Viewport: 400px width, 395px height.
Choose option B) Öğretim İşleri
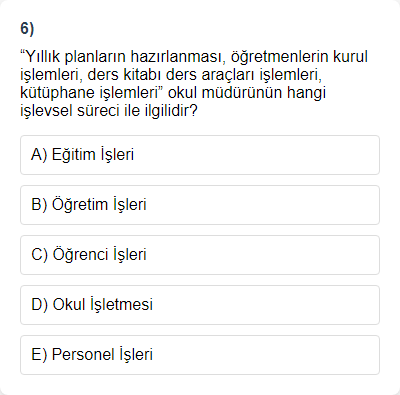click(x=200, y=205)
